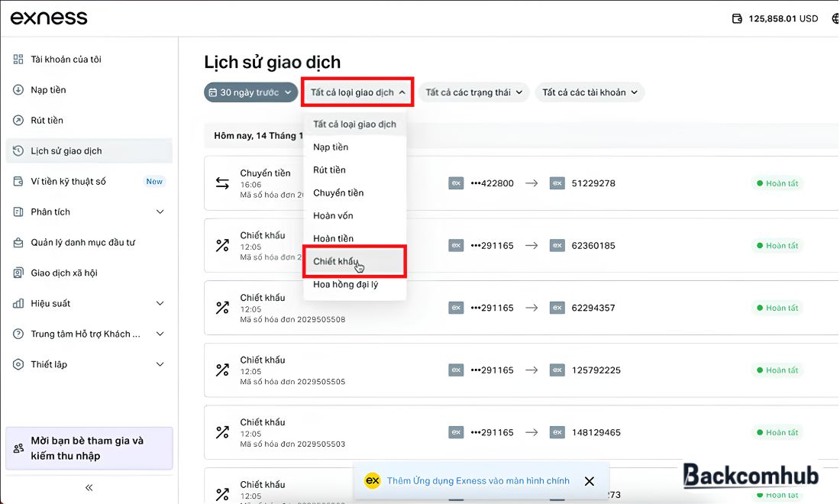Click the transfer arrows icon on Chuyển tiền row
840x504 pixels.
(x=222, y=183)
